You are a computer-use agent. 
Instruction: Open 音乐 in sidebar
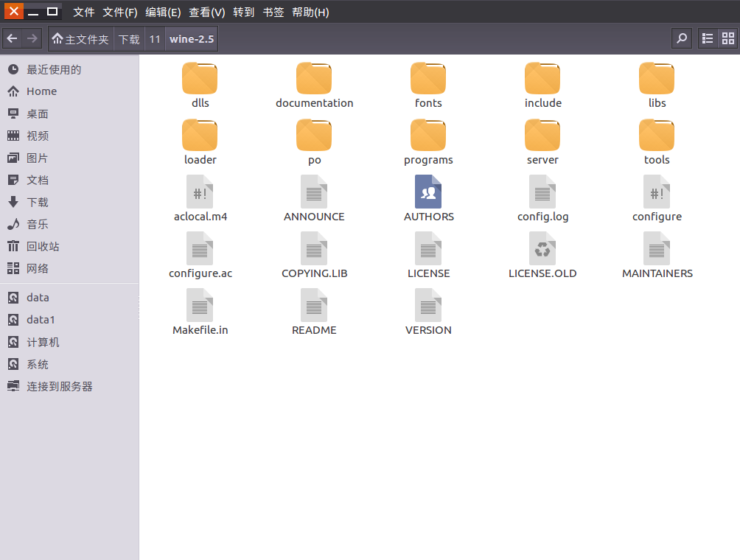[69, 224]
